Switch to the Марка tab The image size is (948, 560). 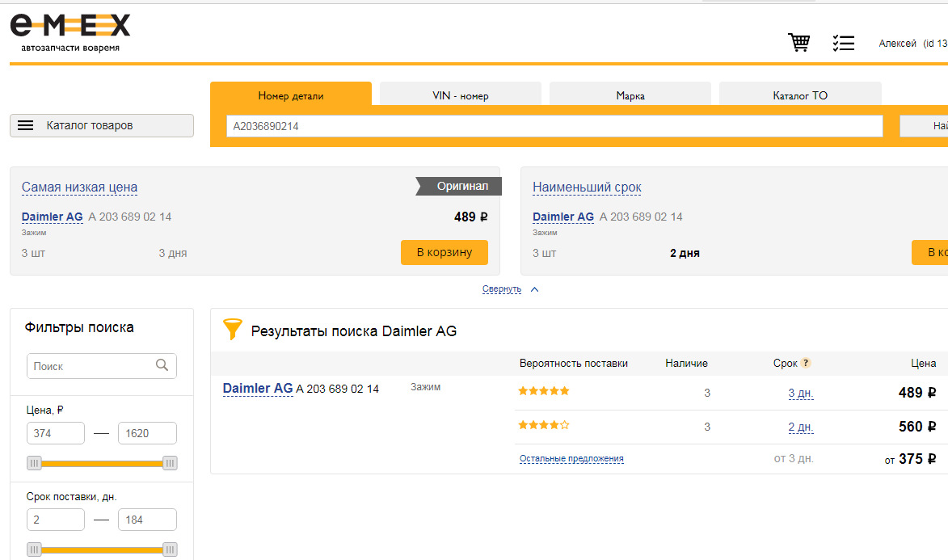[630, 95]
